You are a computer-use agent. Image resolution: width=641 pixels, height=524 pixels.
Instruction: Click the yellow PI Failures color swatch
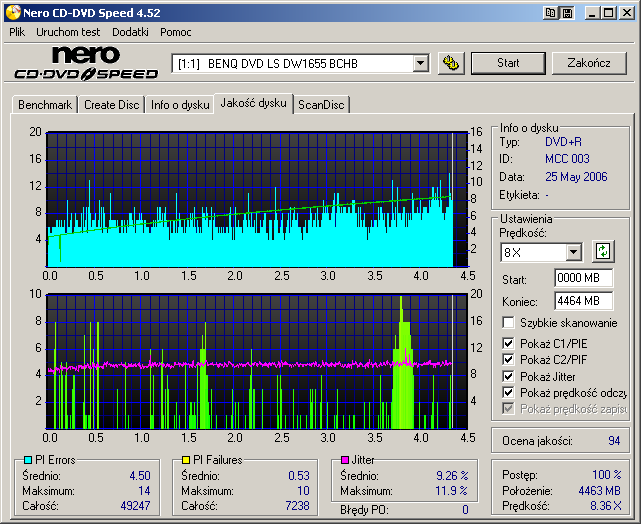pos(186,460)
